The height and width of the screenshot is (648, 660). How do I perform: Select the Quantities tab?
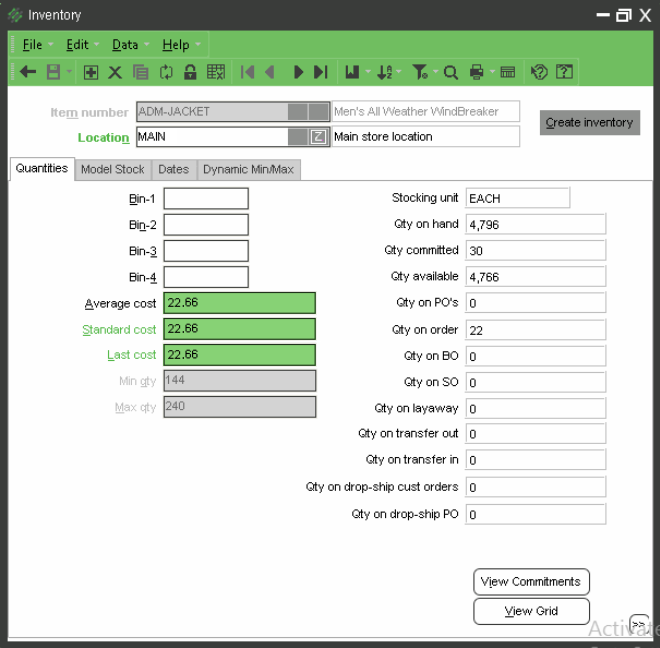[42, 168]
